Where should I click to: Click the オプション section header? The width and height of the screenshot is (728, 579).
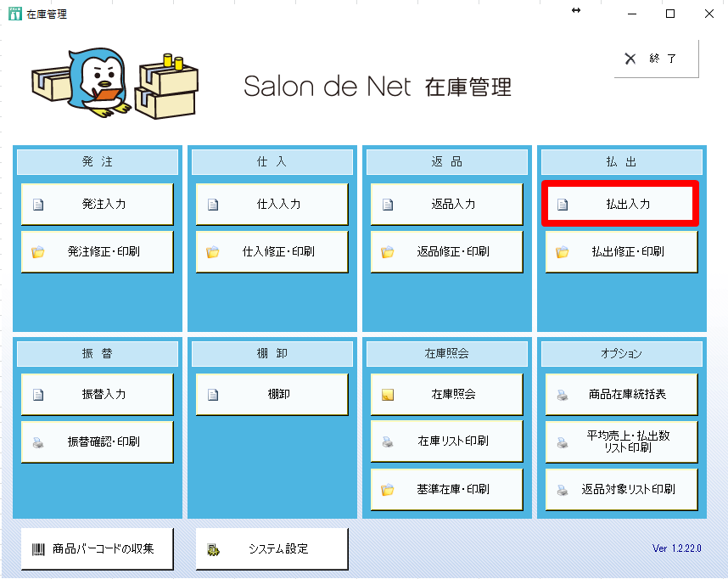click(x=622, y=354)
